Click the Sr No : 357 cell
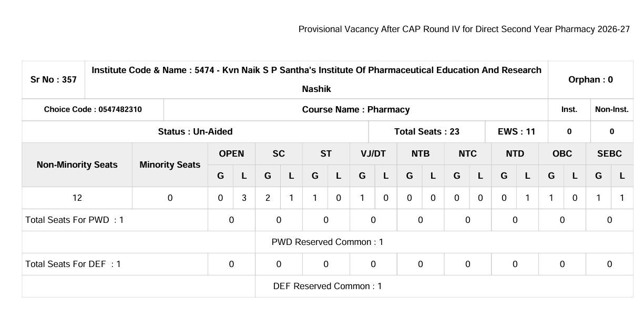This screenshot has height=318, width=644. pos(53,80)
